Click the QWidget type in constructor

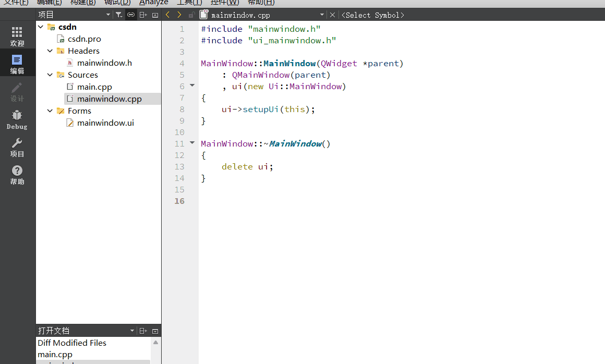[339, 63]
